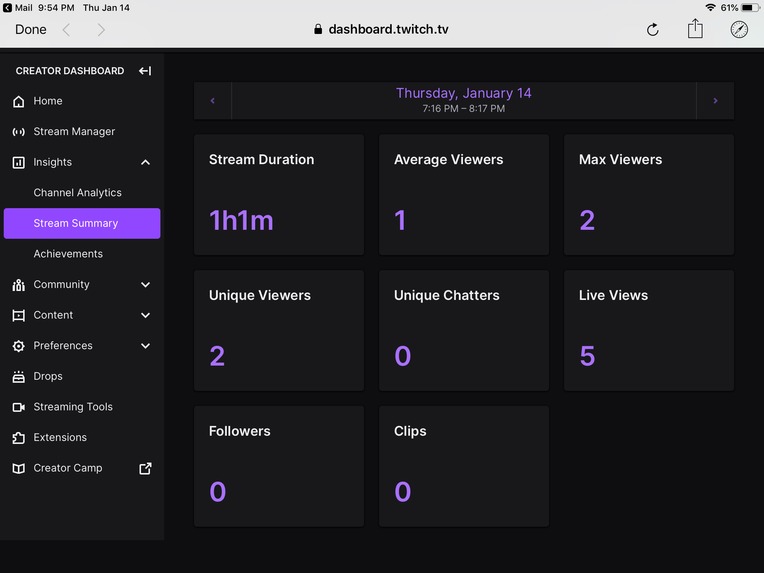Collapse the Creator Dashboard sidebar arrow icon
Viewport: 764px width, 573px height.
[145, 71]
